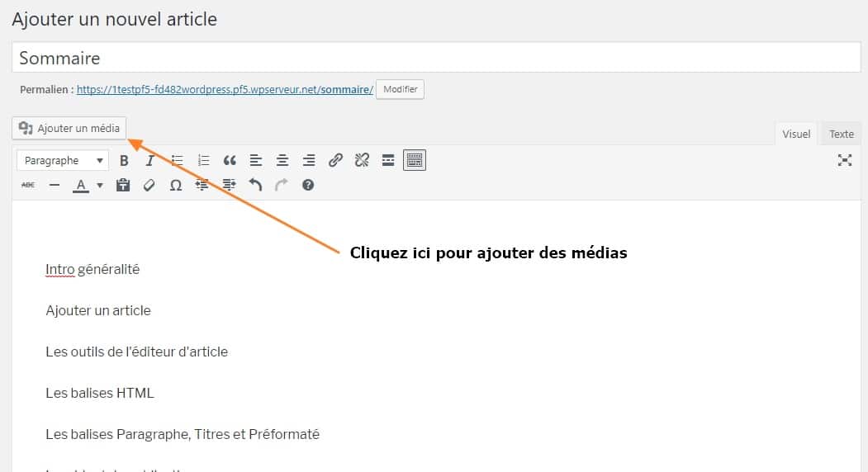
Task: Switch to the Visuel editor tab
Action: [x=796, y=134]
